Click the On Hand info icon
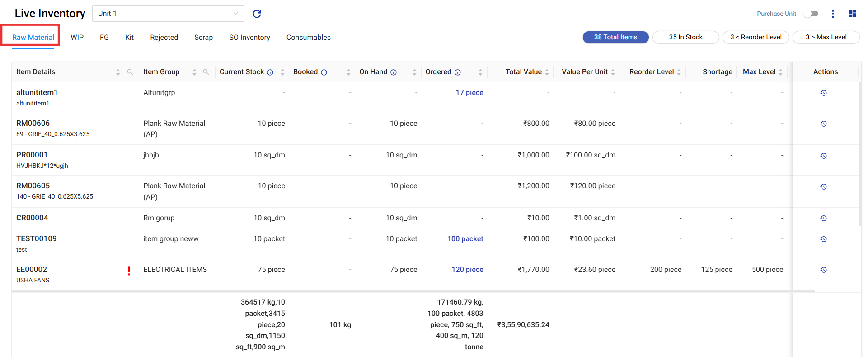This screenshot has height=357, width=868. (394, 72)
